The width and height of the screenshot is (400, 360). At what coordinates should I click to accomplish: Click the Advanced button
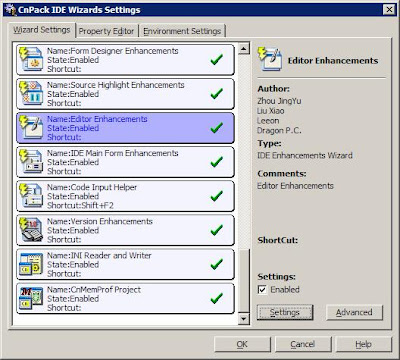click(354, 312)
